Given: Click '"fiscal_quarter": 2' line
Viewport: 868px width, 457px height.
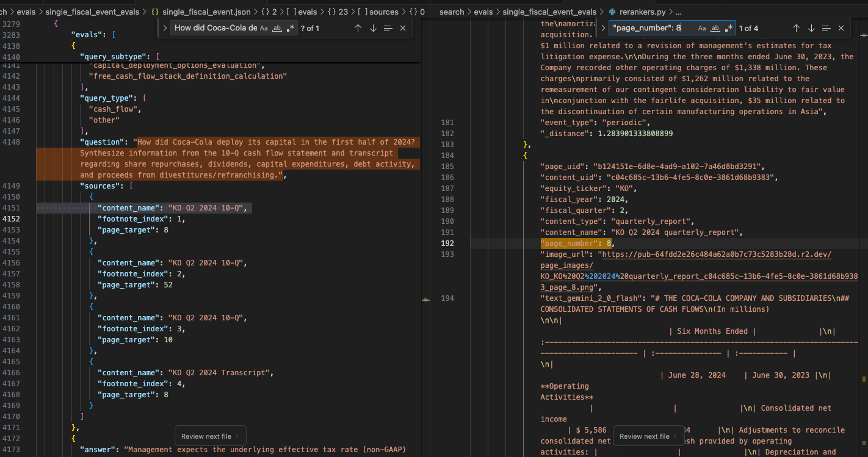Looking at the screenshot, I should 584,211.
